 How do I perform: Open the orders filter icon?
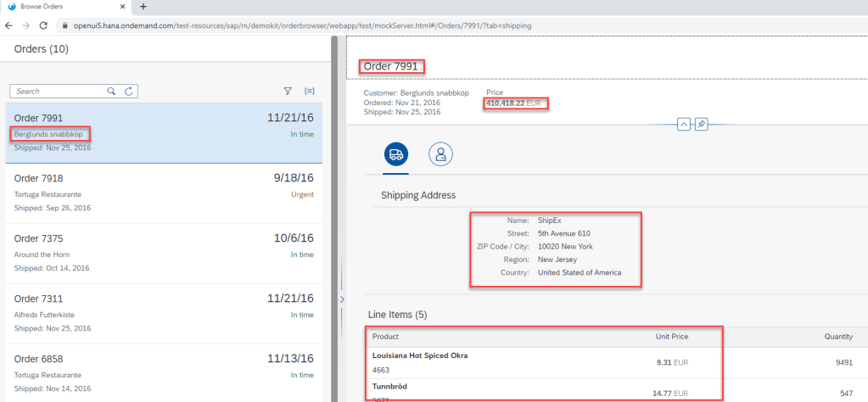(288, 91)
